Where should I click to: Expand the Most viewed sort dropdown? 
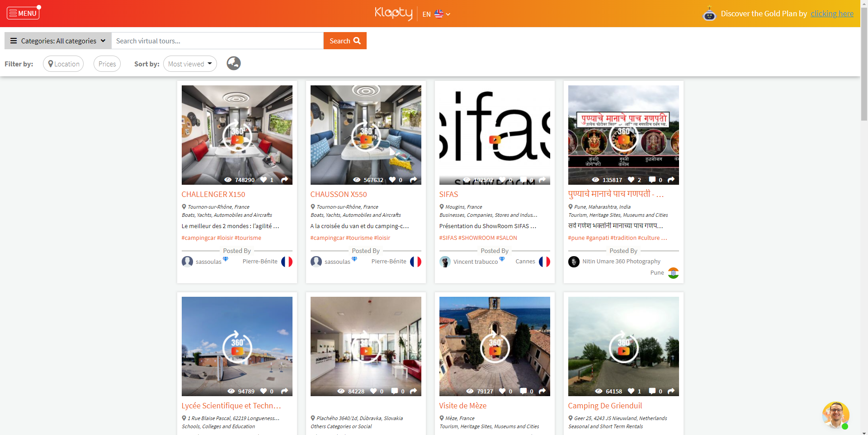click(190, 64)
